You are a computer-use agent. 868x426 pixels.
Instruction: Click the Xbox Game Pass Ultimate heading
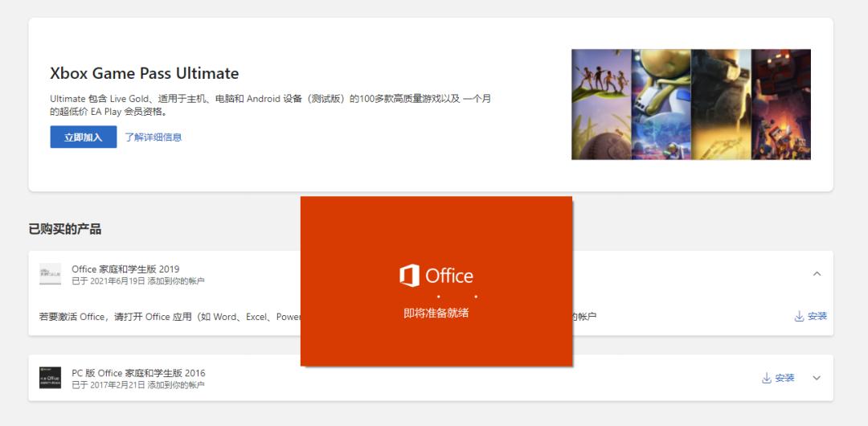(145, 73)
